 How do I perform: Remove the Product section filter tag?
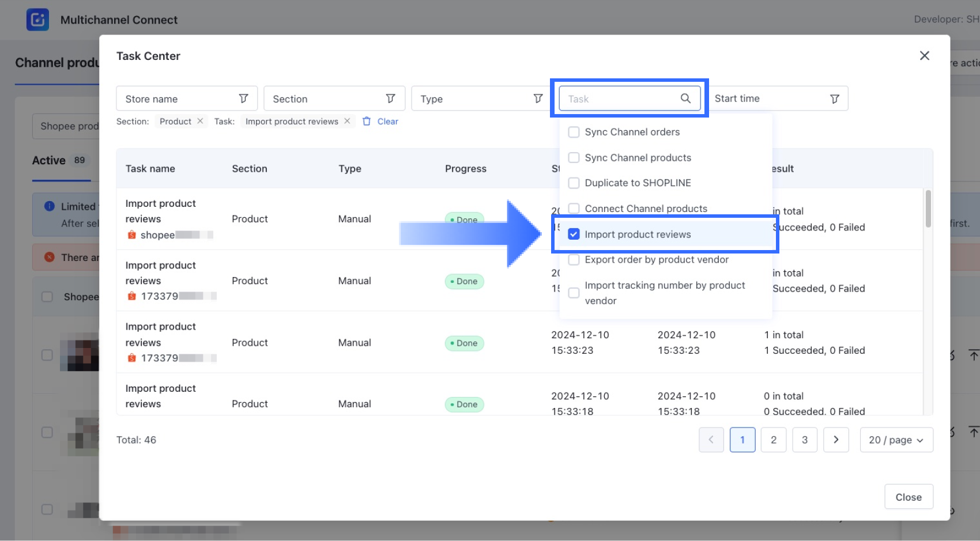(x=200, y=121)
